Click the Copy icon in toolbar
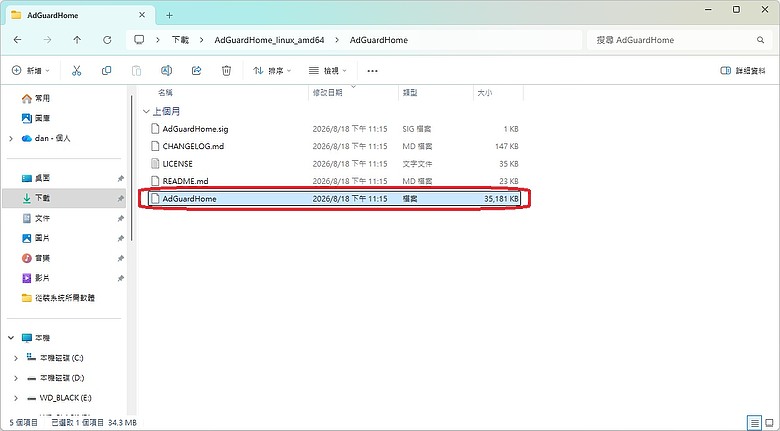The width and height of the screenshot is (780, 431). point(106,71)
